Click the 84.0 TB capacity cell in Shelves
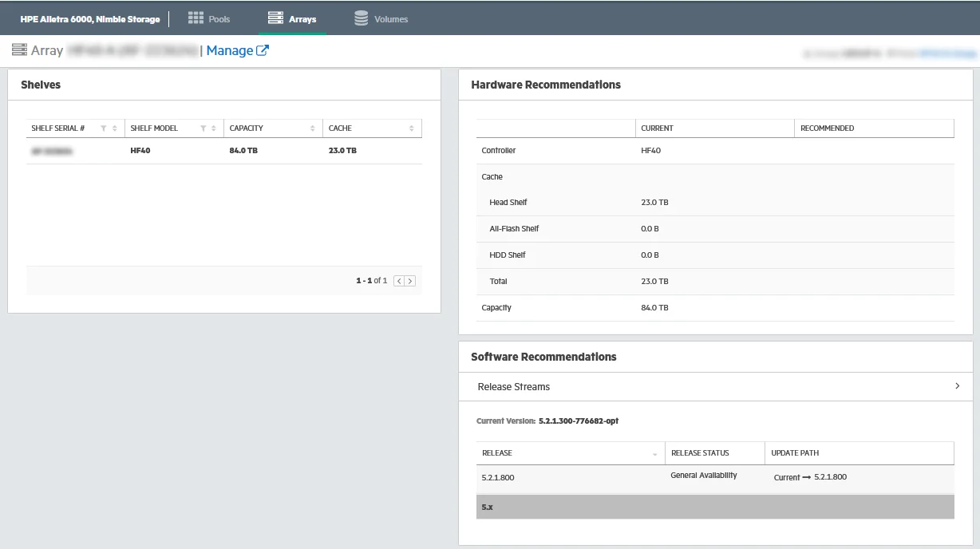This screenshot has height=549, width=980. (x=243, y=150)
